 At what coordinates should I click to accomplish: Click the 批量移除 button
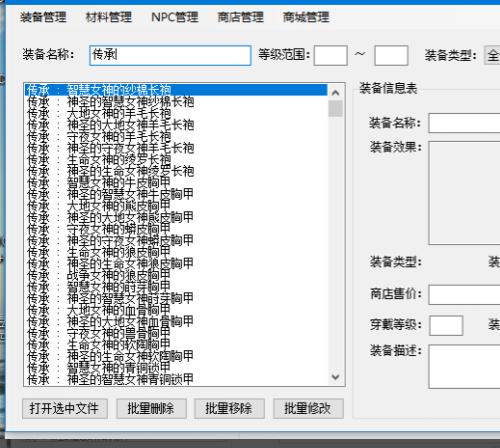229,408
